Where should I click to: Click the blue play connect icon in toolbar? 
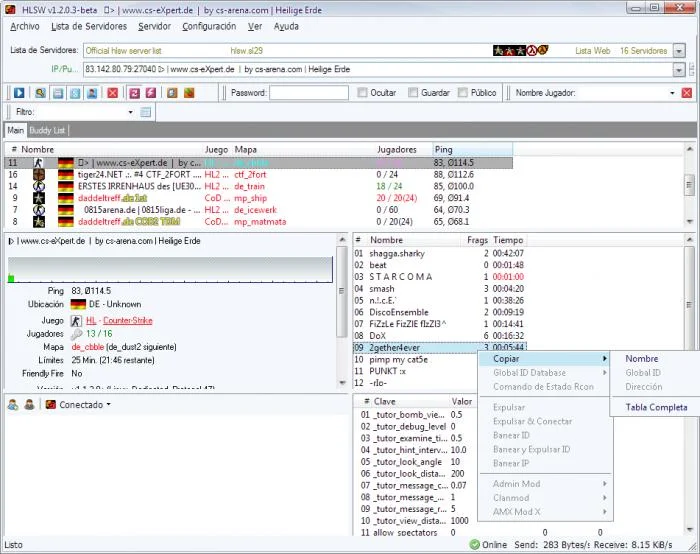pos(18,93)
